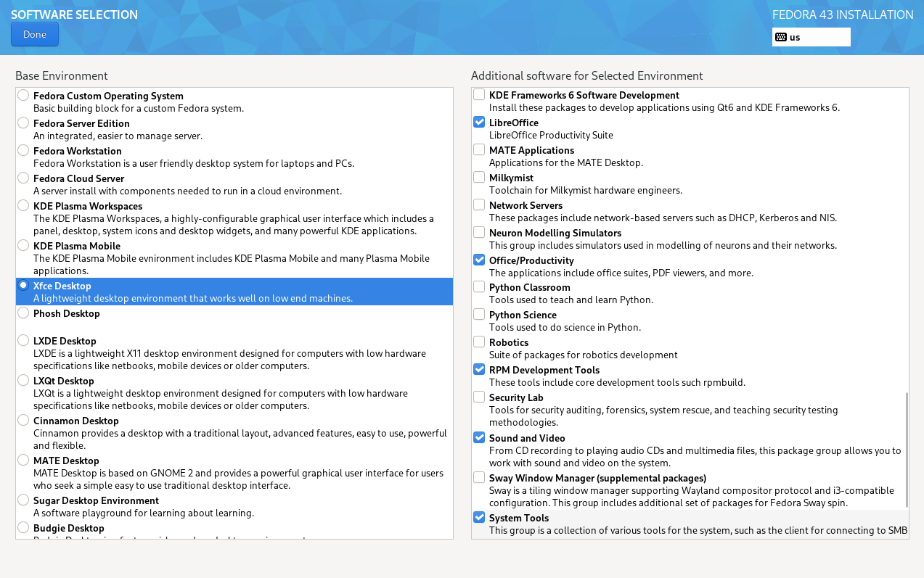
Task: Select the Cinnamon Desktop radio option
Action: (x=24, y=421)
